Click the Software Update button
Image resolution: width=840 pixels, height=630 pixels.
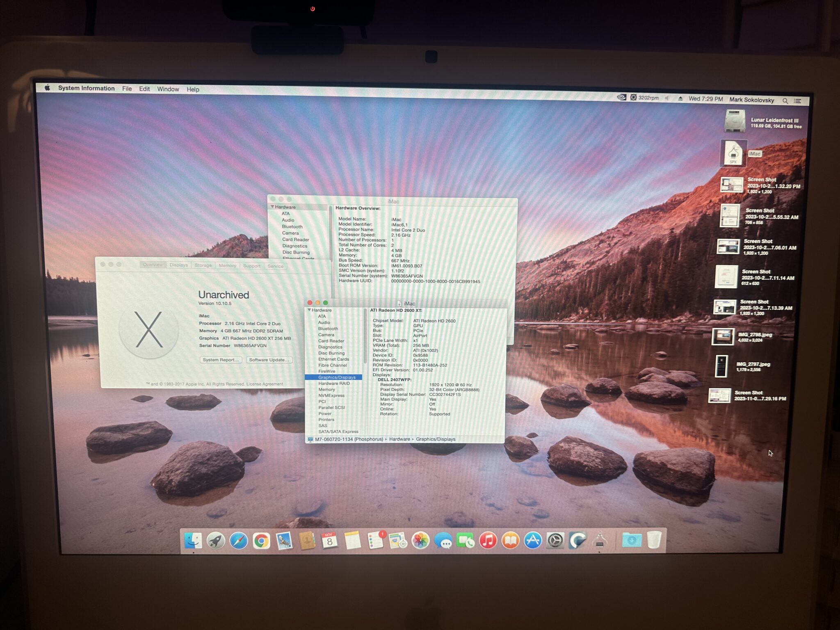click(x=269, y=360)
